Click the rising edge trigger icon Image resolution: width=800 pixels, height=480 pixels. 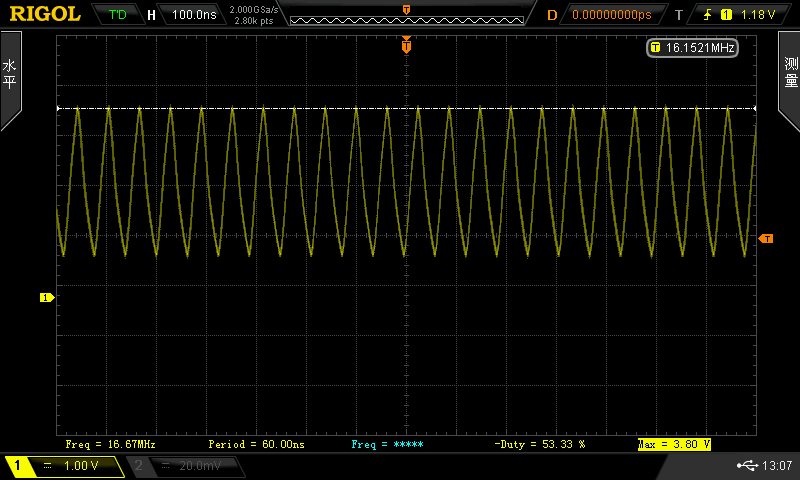tap(708, 14)
